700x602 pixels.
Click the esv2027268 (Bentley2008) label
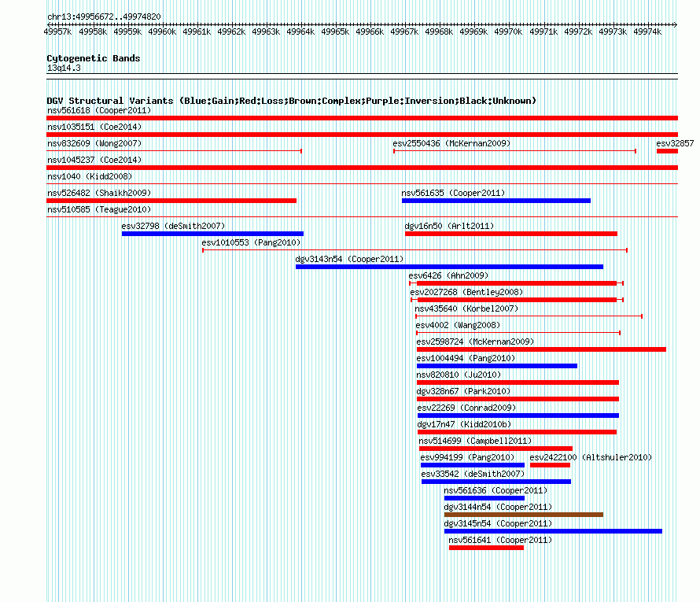coord(466,292)
